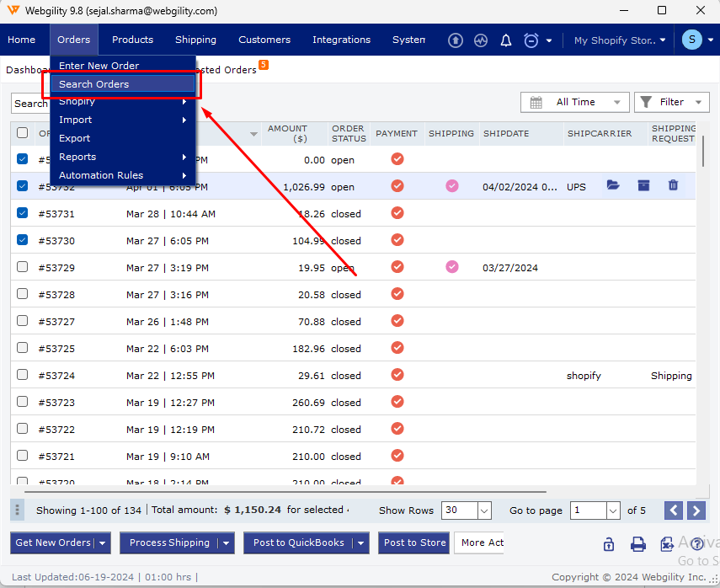The height and width of the screenshot is (588, 720).
Task: Click the Post to Store button
Action: tap(414, 543)
